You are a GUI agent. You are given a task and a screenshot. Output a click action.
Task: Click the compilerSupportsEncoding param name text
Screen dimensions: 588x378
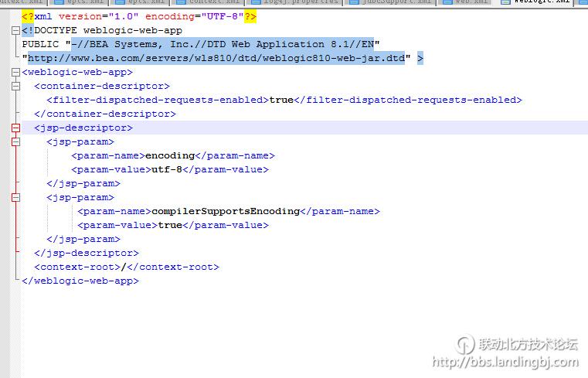tap(225, 211)
